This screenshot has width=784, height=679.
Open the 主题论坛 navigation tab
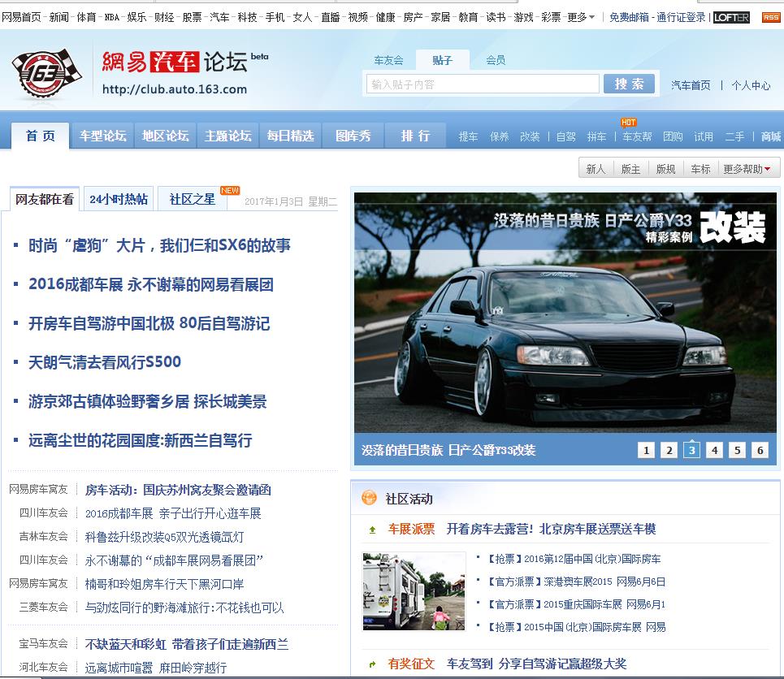click(228, 136)
